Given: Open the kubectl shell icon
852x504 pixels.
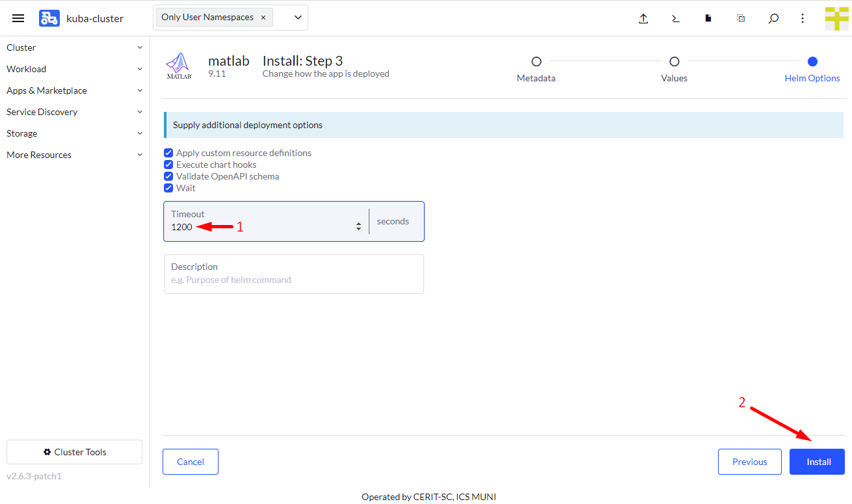Looking at the screenshot, I should pos(675,18).
